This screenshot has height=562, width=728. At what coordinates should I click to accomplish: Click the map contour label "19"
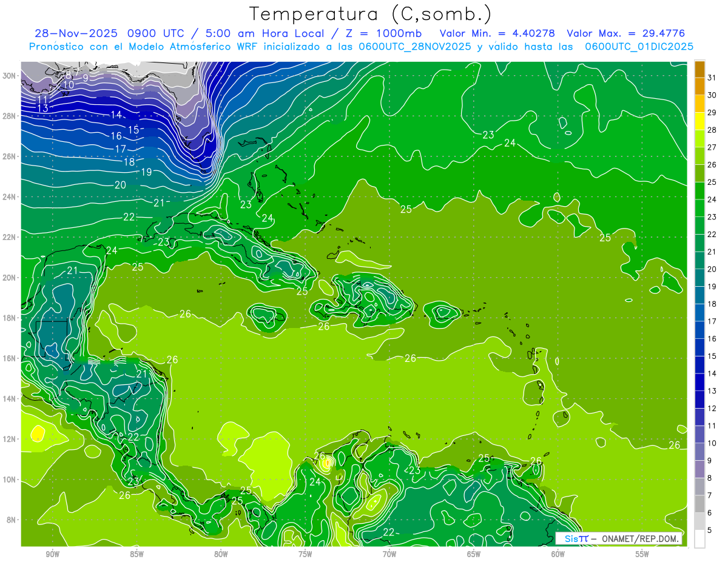tap(146, 172)
